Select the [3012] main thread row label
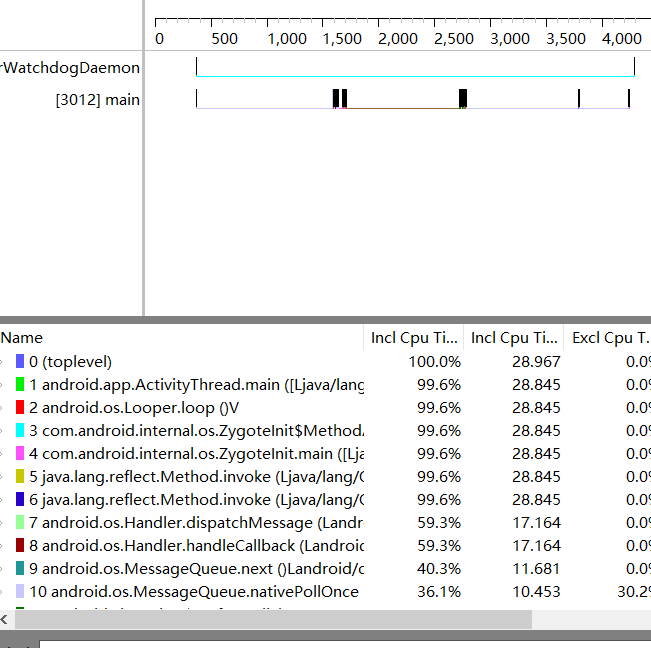The image size is (651, 648). pyautogui.click(x=98, y=100)
